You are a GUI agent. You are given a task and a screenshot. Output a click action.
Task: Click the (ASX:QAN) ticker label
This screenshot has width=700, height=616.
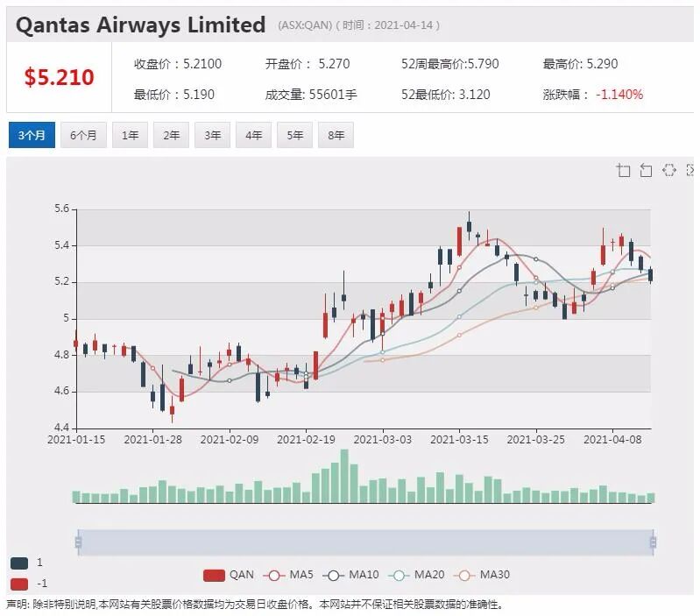305,25
